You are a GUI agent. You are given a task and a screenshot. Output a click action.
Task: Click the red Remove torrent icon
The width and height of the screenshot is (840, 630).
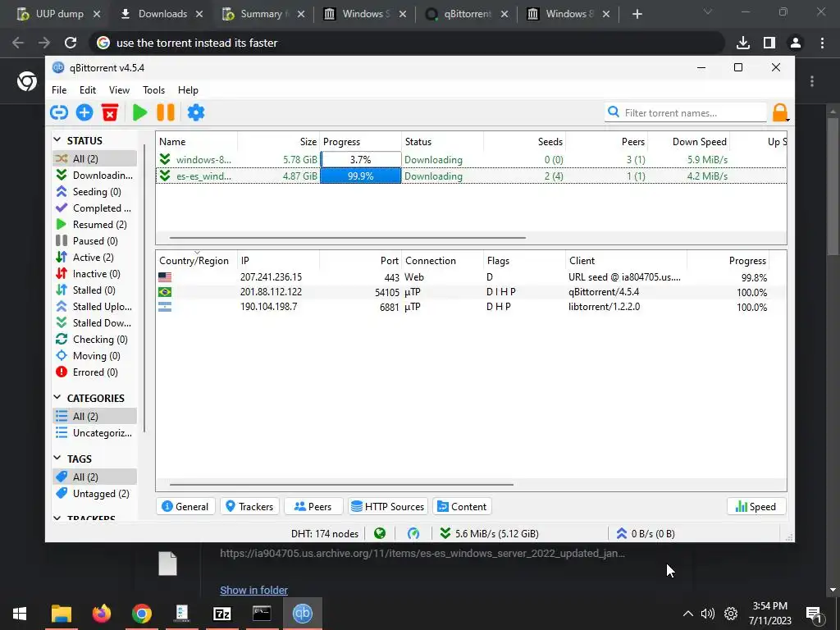pyautogui.click(x=110, y=112)
